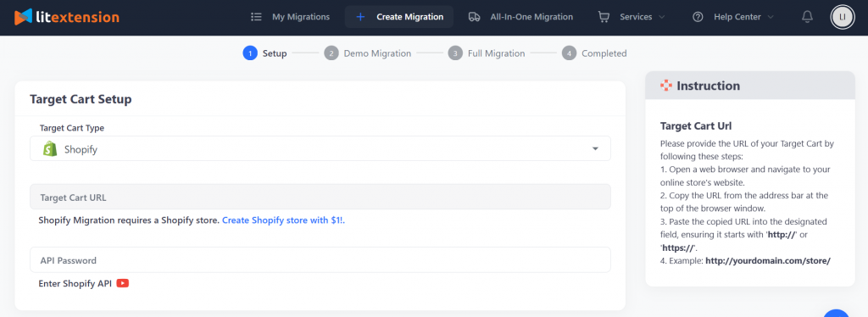Click step 2 Demo Migration circle
The width and height of the screenshot is (868, 317).
point(331,53)
